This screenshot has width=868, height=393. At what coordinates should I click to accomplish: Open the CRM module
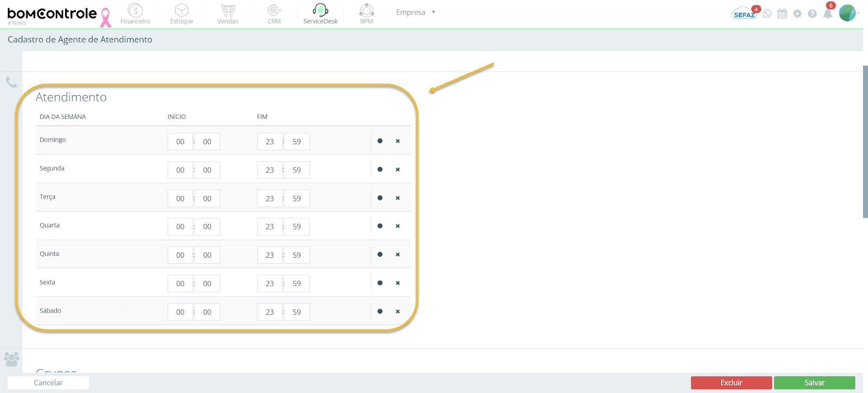point(274,14)
